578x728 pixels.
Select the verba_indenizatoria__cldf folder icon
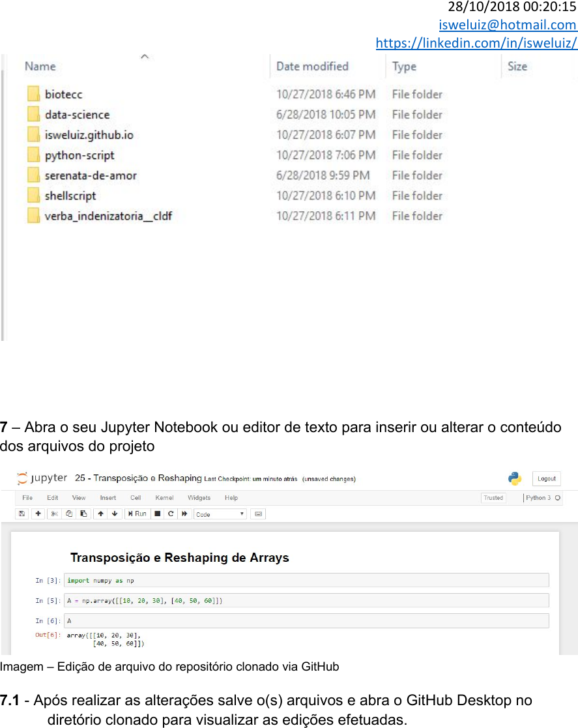33,216
